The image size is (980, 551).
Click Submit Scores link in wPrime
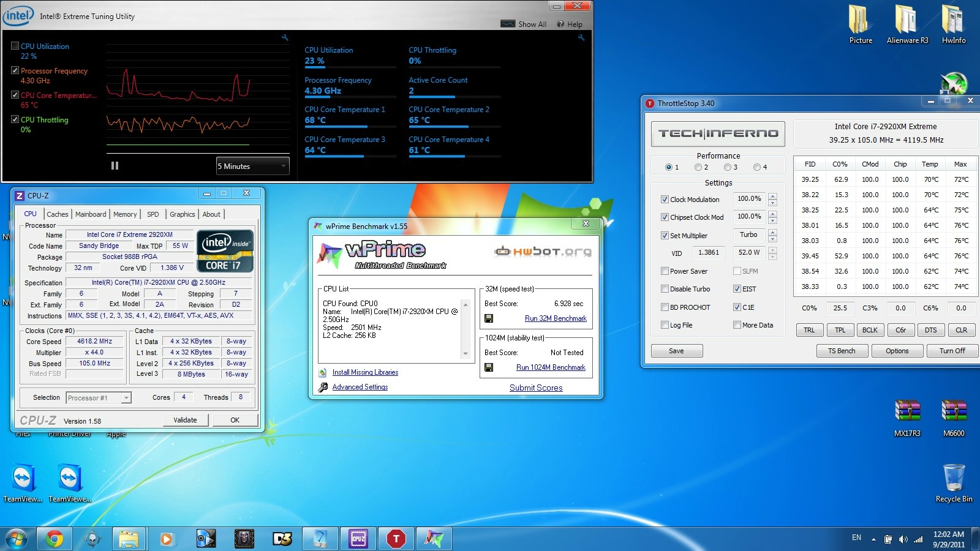(536, 388)
